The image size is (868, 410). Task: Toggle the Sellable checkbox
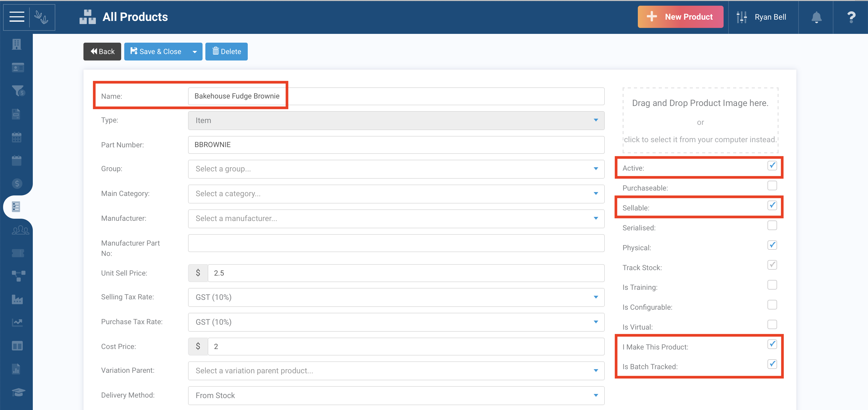point(772,205)
